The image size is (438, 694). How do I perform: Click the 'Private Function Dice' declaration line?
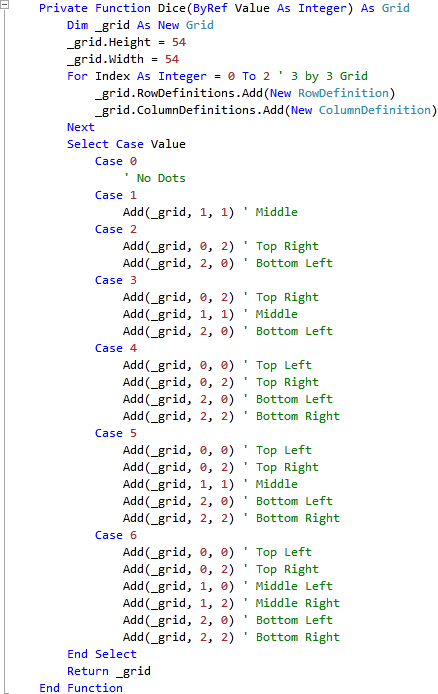[x=224, y=8]
